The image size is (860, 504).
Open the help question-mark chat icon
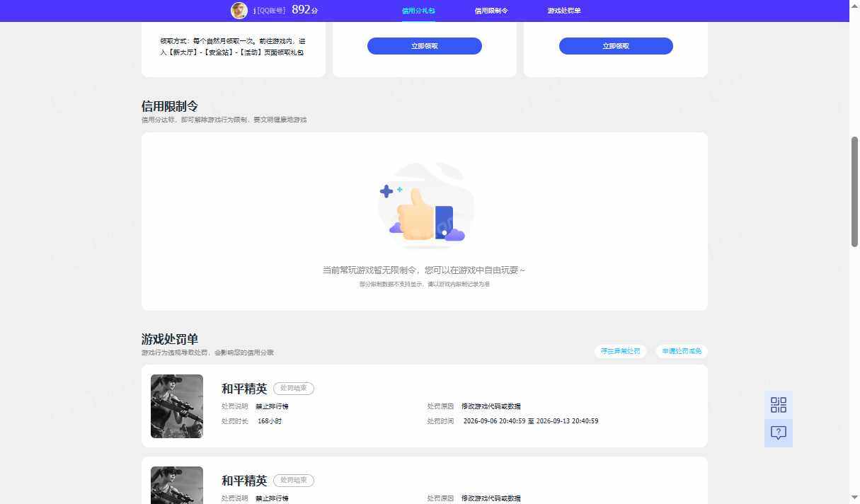[x=779, y=433]
